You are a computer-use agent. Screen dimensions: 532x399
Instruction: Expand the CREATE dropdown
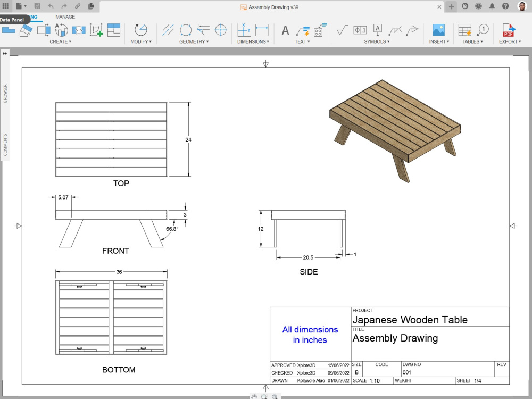pos(61,41)
